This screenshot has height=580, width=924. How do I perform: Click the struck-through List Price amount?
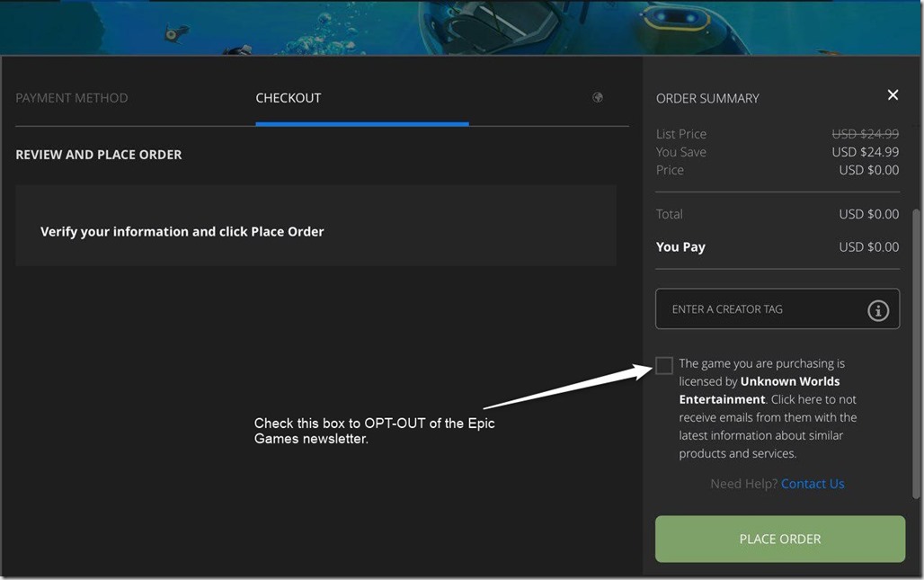(865, 134)
